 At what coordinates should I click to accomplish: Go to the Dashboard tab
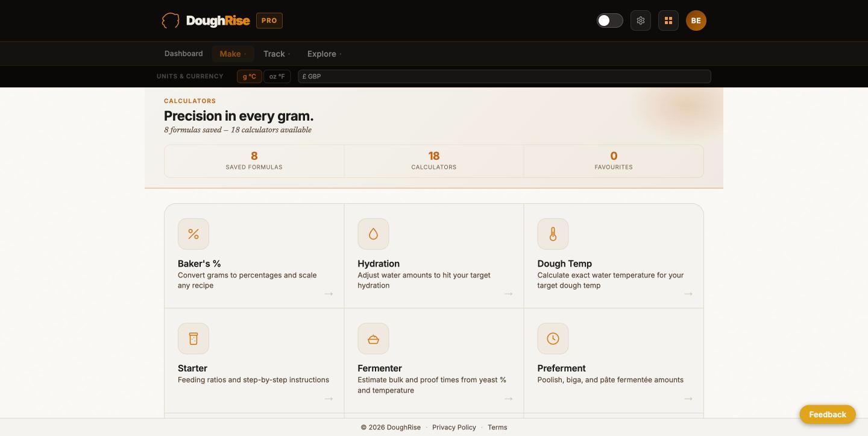(x=184, y=54)
